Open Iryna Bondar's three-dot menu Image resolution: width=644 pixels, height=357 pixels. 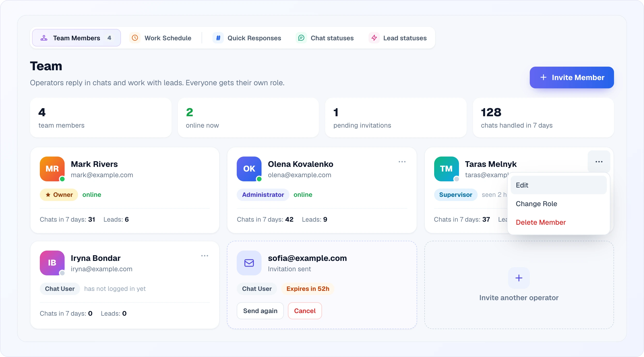(205, 256)
